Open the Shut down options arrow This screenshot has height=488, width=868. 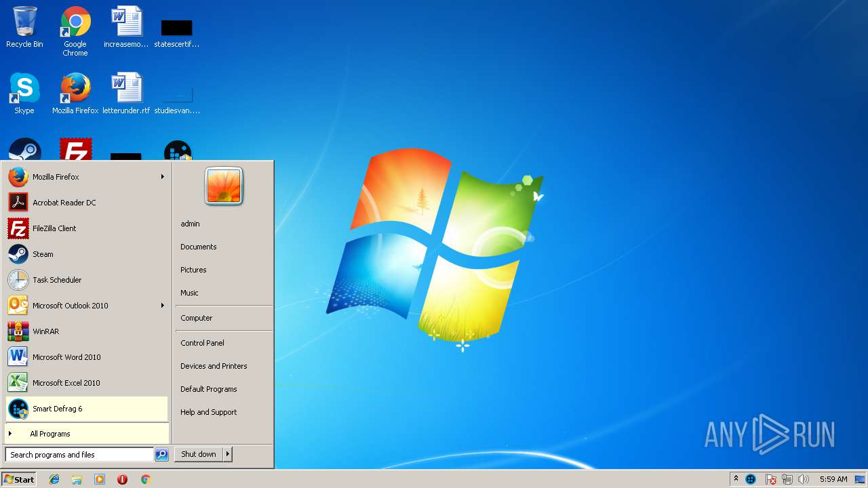pyautogui.click(x=228, y=454)
